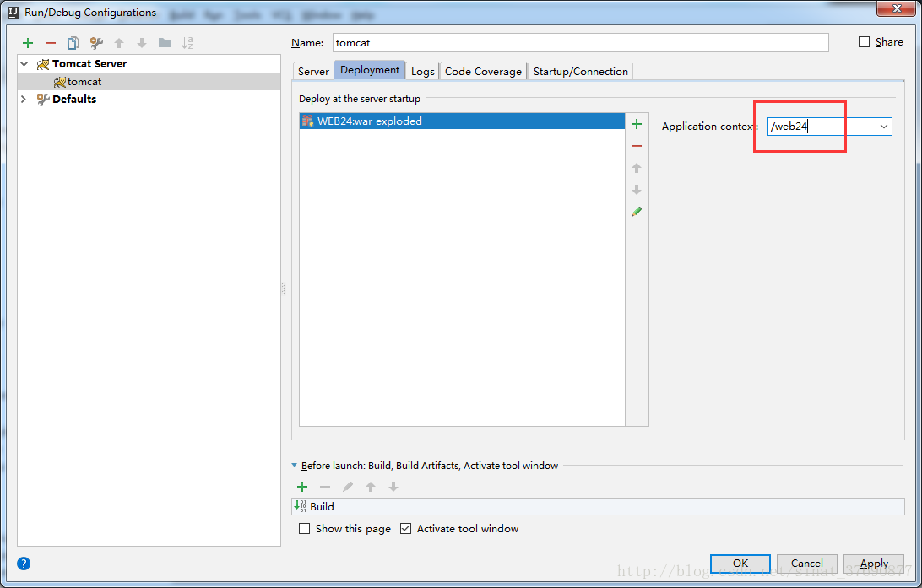This screenshot has width=922, height=588.
Task: Select the Defaults tree item
Action: tap(74, 100)
